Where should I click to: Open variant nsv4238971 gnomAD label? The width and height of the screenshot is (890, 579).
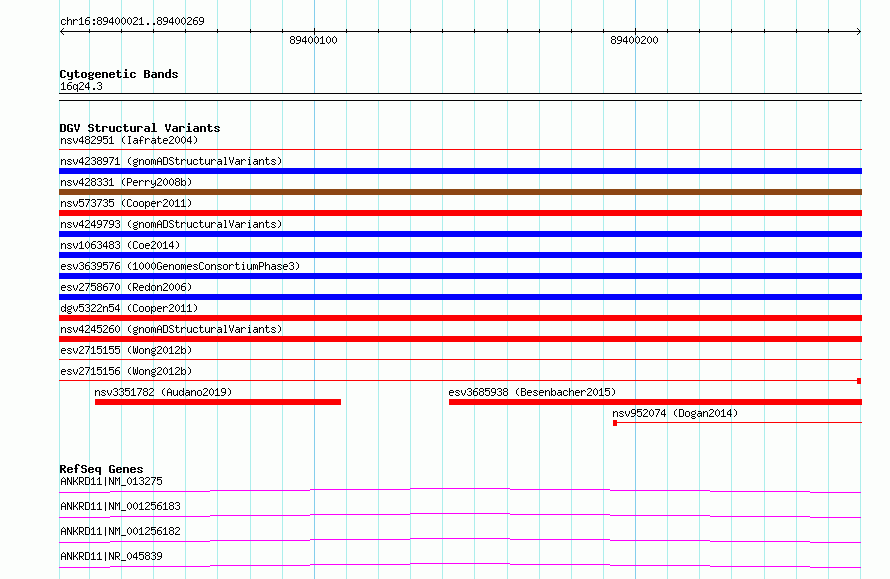point(171,161)
